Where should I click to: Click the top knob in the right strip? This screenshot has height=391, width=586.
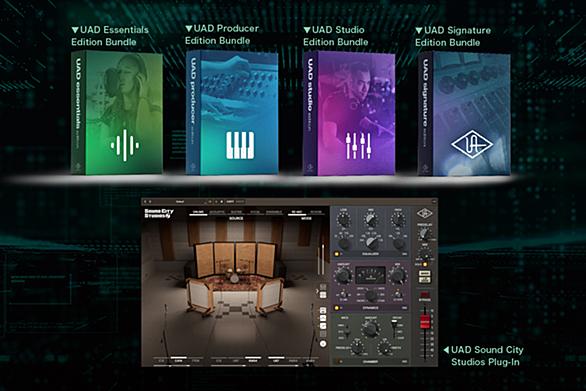pos(424,234)
